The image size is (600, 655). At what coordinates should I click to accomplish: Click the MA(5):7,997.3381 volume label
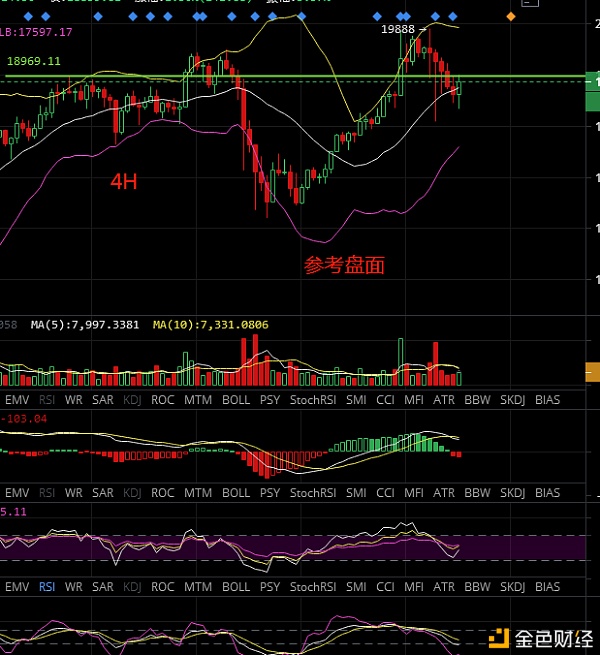(x=85, y=325)
